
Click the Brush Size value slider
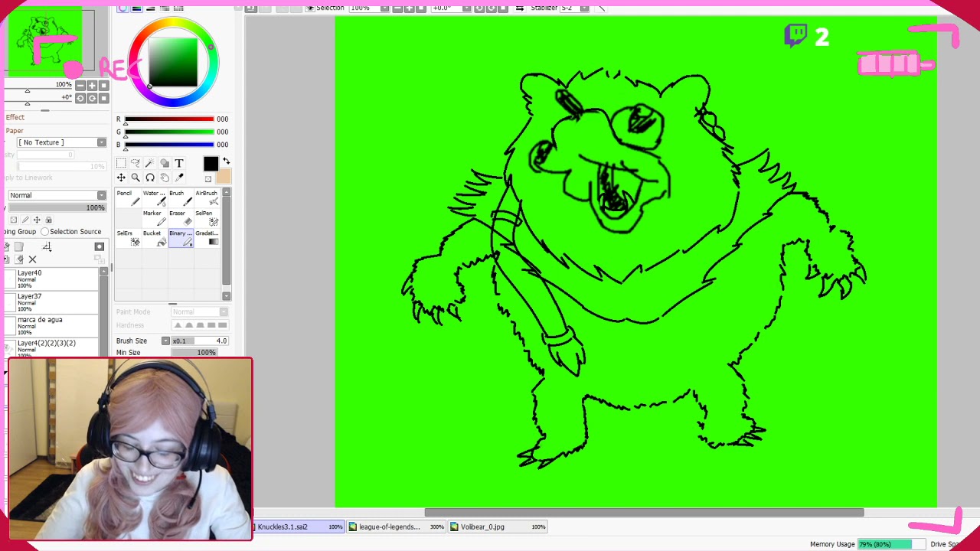[200, 341]
